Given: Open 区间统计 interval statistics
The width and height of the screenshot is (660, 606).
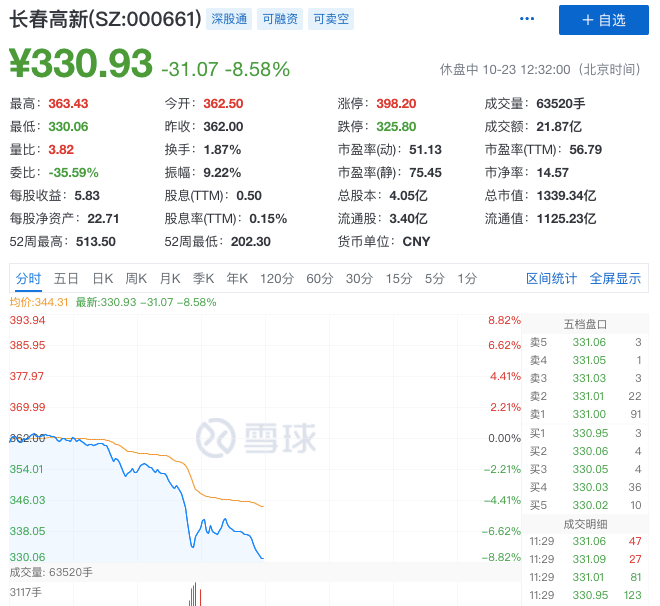Looking at the screenshot, I should [x=551, y=279].
